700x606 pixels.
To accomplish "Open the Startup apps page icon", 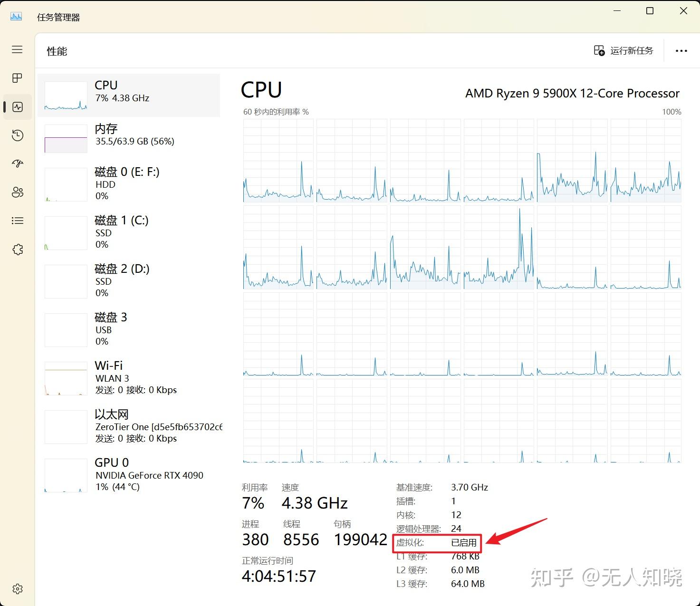I will click(17, 164).
